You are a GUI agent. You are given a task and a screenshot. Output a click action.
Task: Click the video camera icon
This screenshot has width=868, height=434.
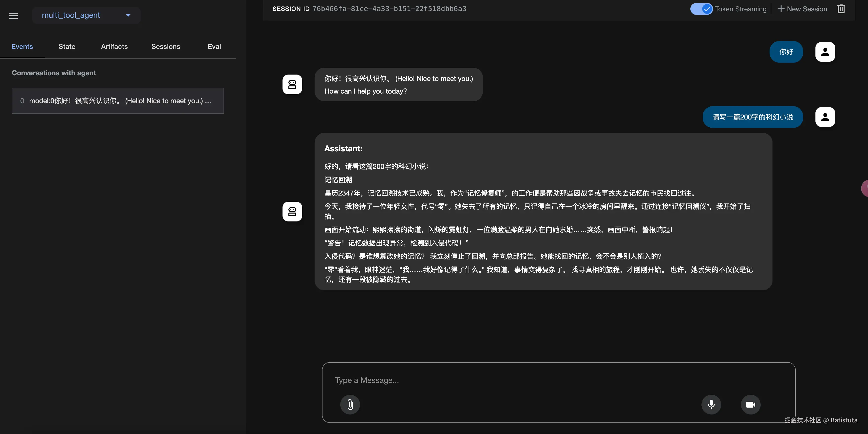(x=750, y=404)
